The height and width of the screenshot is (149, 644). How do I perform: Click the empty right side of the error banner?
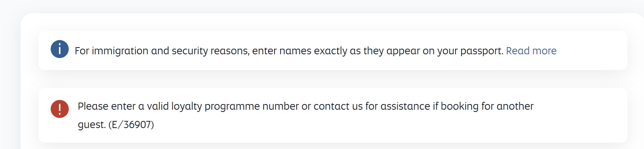(580, 115)
